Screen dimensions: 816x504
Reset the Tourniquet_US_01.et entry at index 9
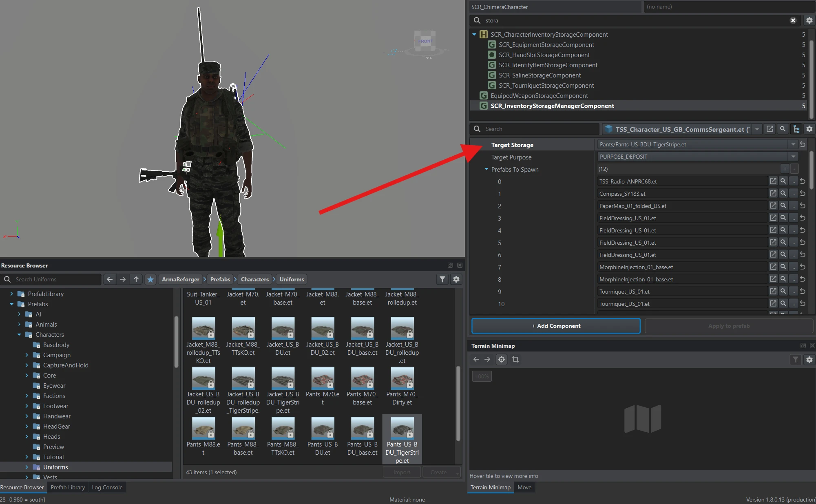point(803,291)
